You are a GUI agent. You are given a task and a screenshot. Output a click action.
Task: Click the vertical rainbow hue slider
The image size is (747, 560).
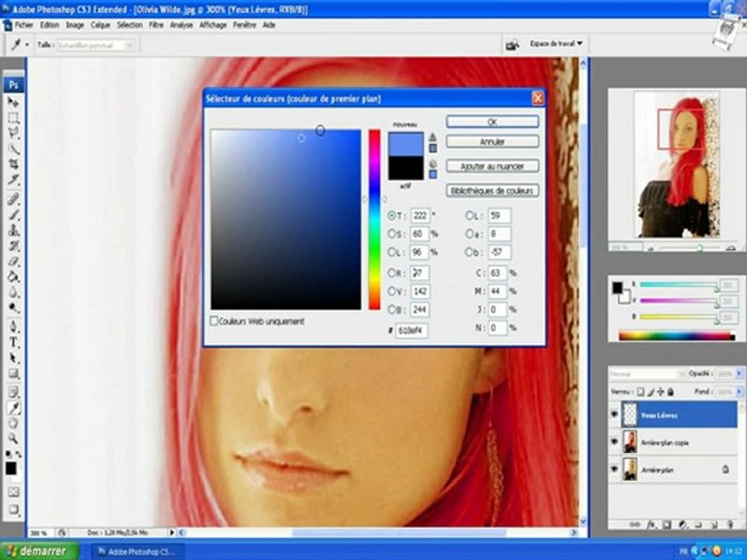374,219
